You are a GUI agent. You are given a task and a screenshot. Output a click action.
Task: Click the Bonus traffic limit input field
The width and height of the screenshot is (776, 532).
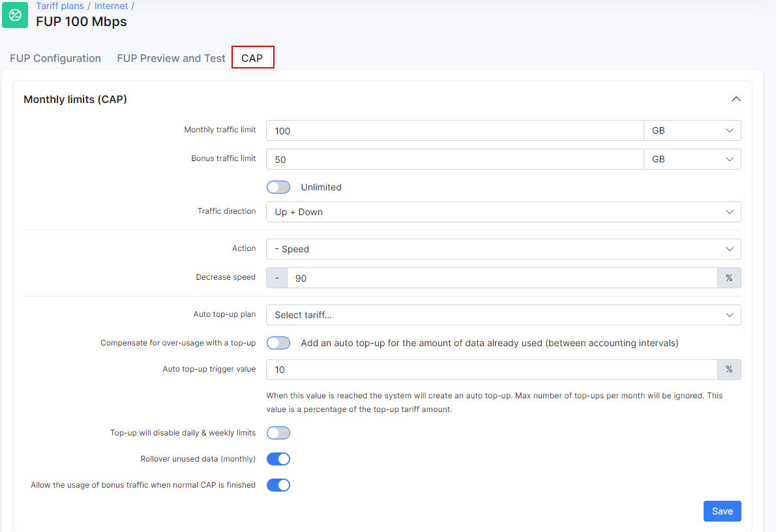[455, 159]
